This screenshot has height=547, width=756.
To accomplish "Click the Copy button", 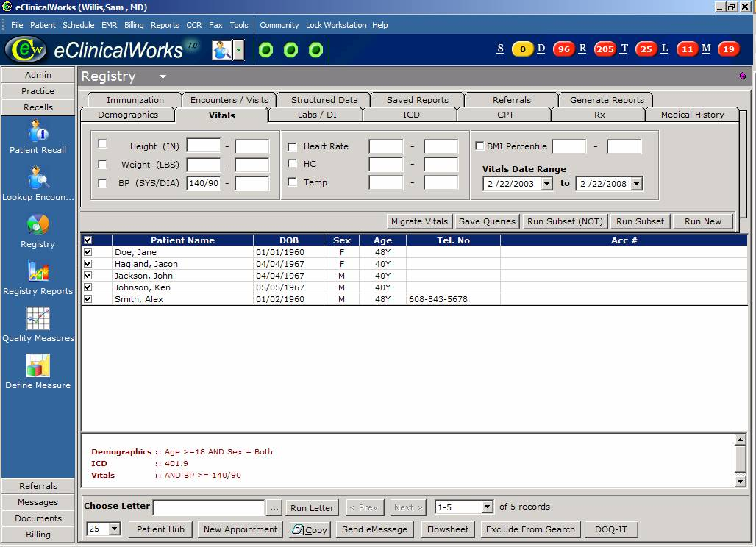I will click(x=310, y=529).
